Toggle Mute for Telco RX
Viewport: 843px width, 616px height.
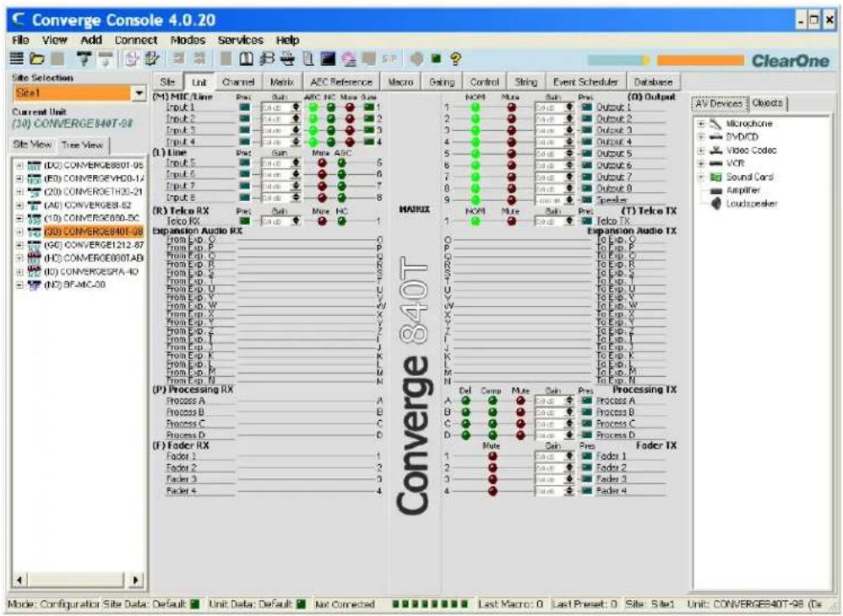[322, 221]
